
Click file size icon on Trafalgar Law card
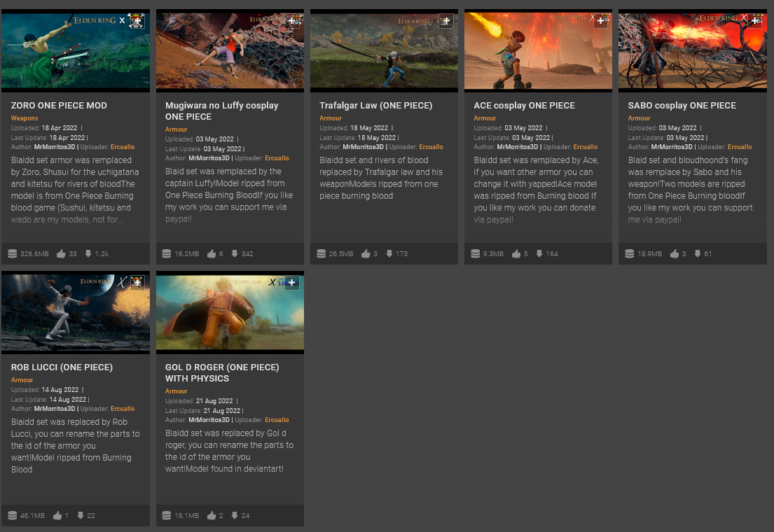(x=321, y=253)
